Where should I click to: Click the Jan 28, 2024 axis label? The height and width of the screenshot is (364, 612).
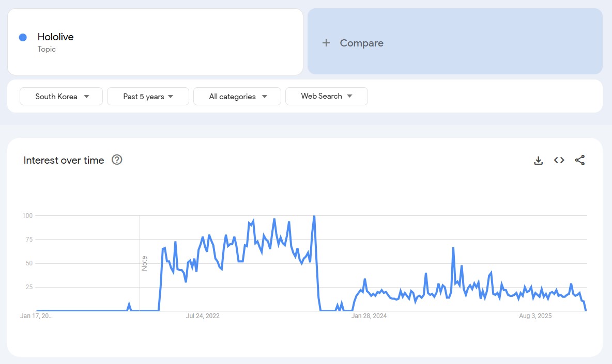click(369, 315)
